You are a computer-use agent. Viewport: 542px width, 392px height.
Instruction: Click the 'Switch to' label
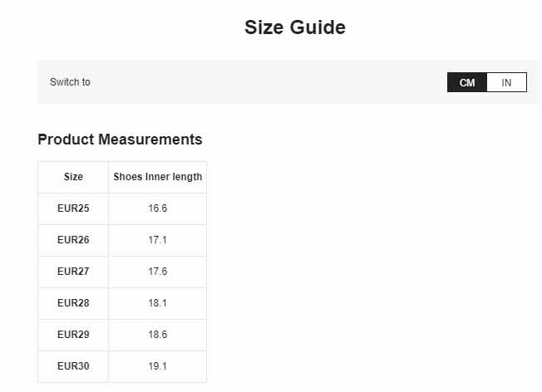[70, 82]
